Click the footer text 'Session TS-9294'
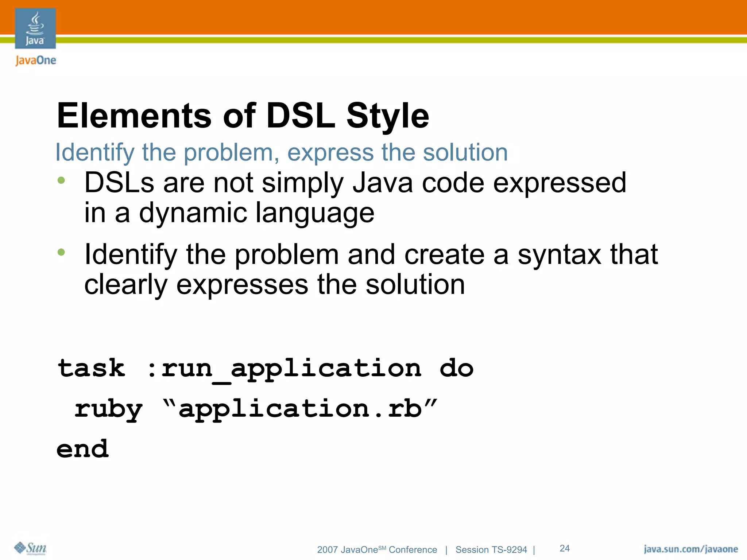The width and height of the screenshot is (747, 560). click(491, 549)
